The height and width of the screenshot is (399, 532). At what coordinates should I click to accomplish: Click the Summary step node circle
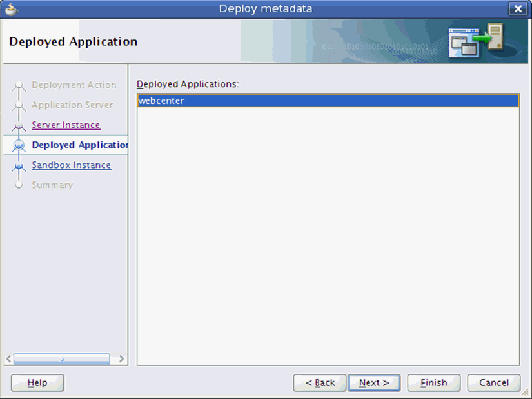tap(19, 185)
